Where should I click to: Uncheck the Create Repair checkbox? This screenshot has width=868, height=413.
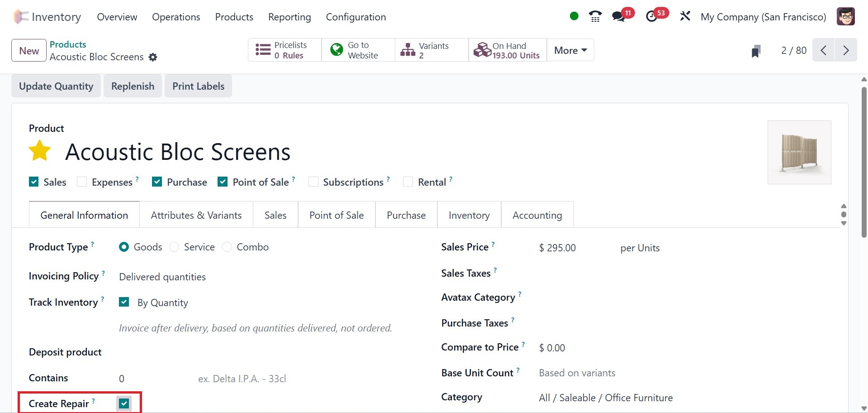(124, 403)
